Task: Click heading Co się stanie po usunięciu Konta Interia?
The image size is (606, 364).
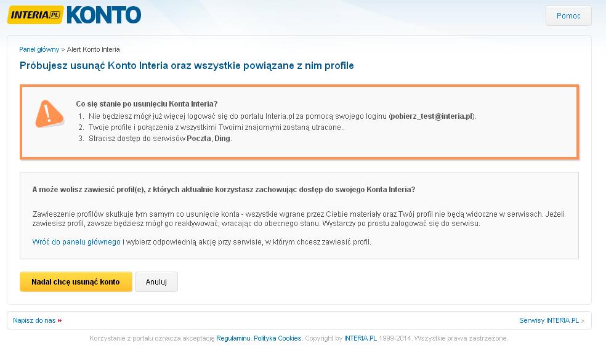Action: [x=147, y=104]
